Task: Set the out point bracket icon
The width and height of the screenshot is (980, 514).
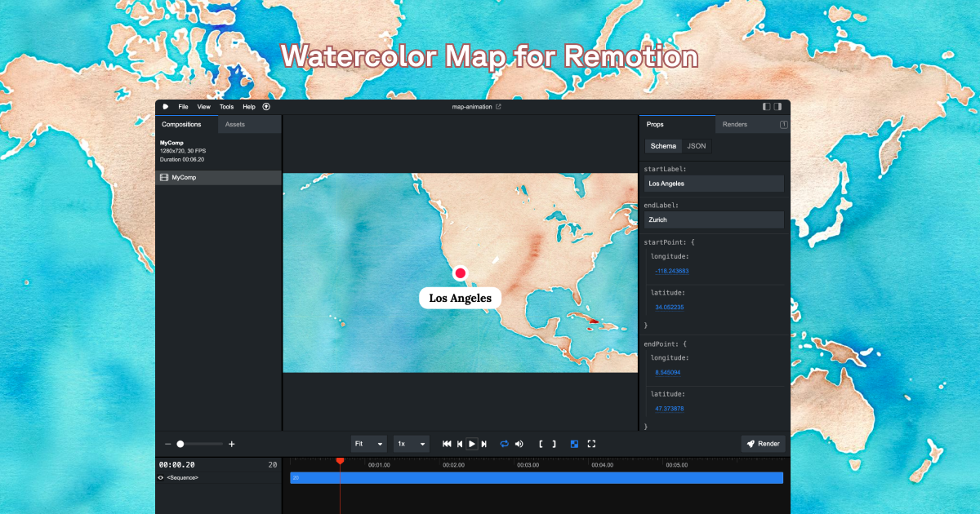Action: 554,444
